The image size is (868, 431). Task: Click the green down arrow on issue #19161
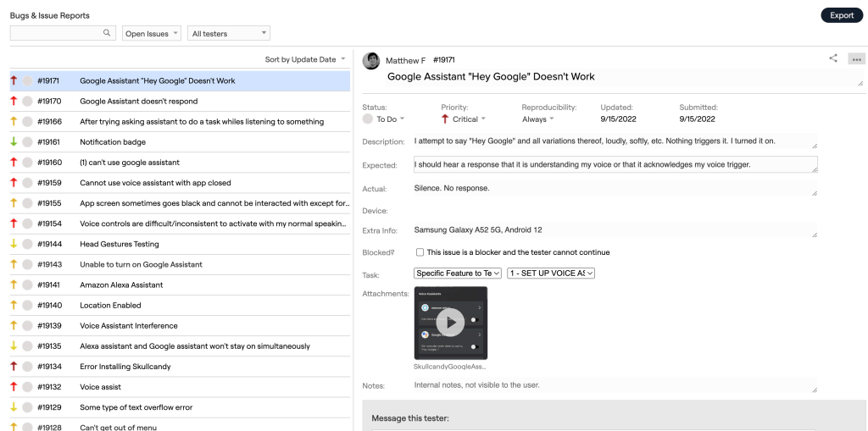click(14, 141)
